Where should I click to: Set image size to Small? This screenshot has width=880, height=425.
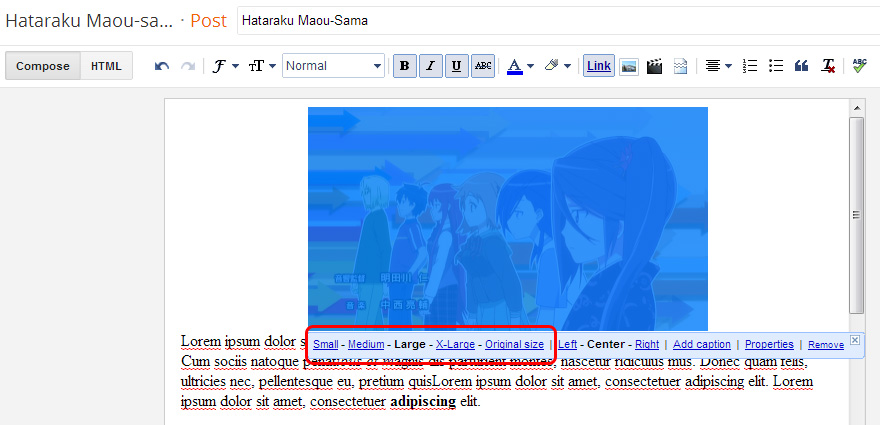point(326,345)
